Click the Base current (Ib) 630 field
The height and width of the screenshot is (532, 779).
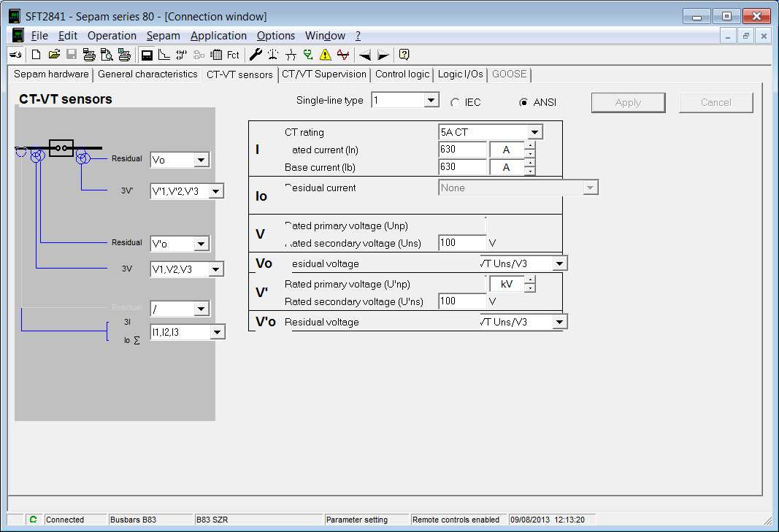click(463, 166)
